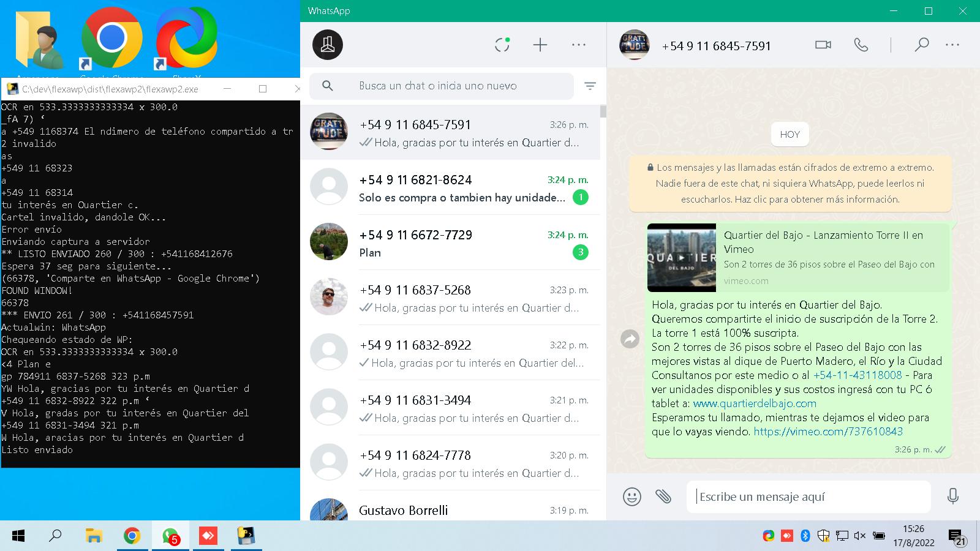Click the search magnifier in chat list

tap(328, 86)
